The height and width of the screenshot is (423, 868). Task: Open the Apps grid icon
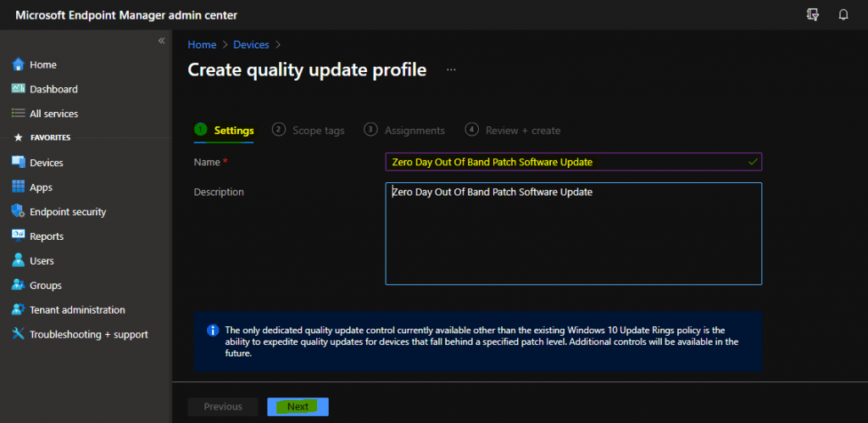point(19,186)
